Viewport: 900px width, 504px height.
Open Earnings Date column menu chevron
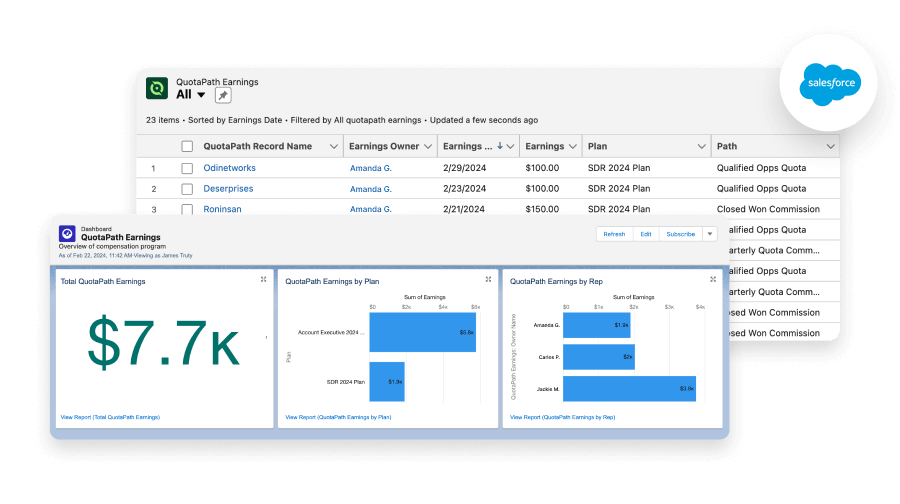510,147
